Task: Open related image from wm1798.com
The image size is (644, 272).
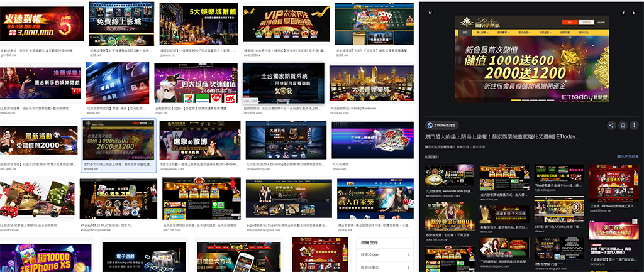Action: 504,178
